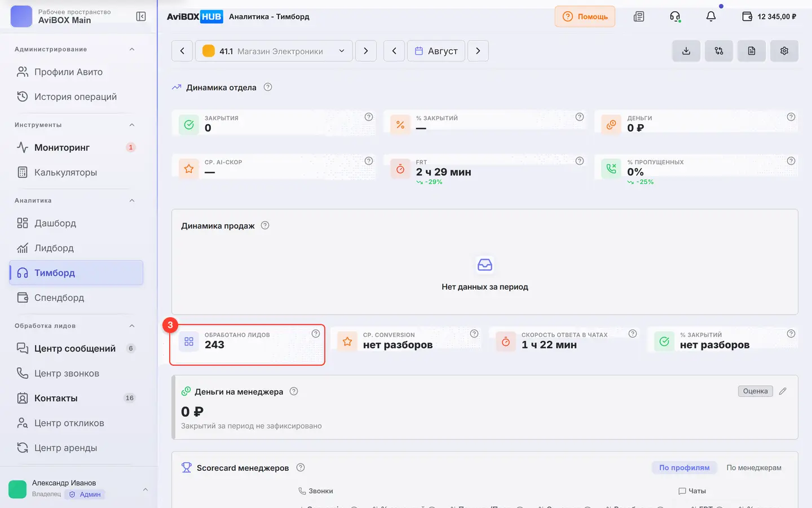The width and height of the screenshot is (812, 508).
Task: Show help for Обработано лидов card
Action: pyautogui.click(x=316, y=334)
